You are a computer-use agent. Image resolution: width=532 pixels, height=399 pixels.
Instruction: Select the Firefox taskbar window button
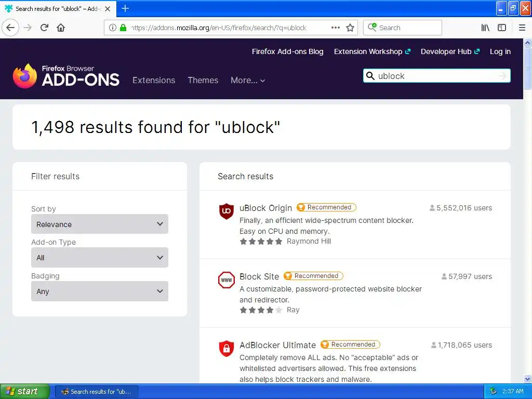[96, 392]
